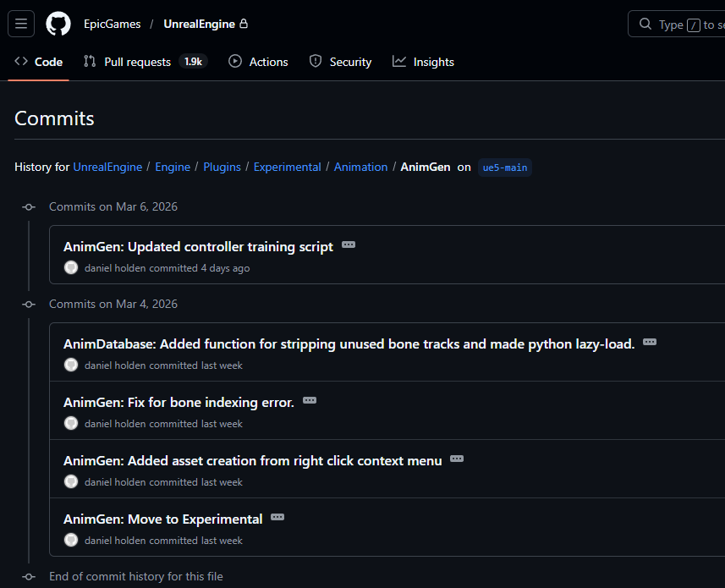Click 'daniel holden' on the 4 days ago commit
This screenshot has height=588, width=725.
pos(115,268)
